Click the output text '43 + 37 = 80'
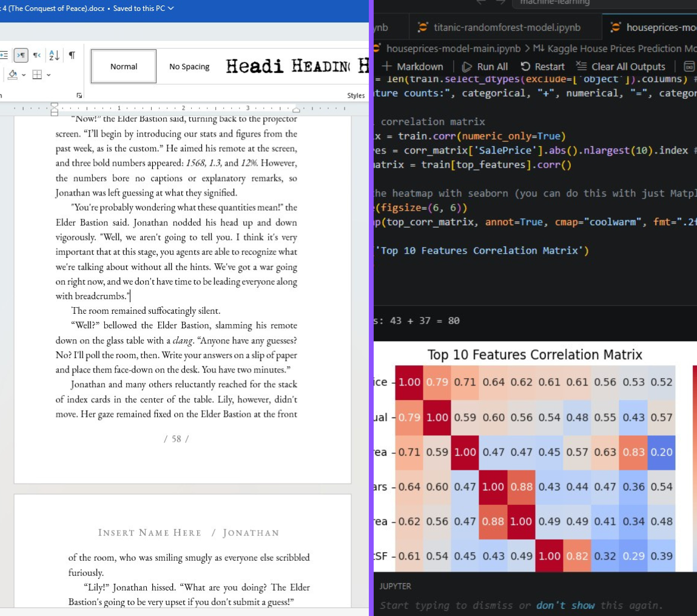This screenshot has height=616, width=697. click(x=425, y=320)
